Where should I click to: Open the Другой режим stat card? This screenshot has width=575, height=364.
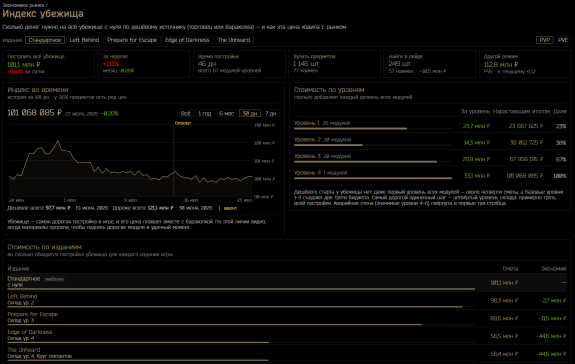tap(525, 64)
